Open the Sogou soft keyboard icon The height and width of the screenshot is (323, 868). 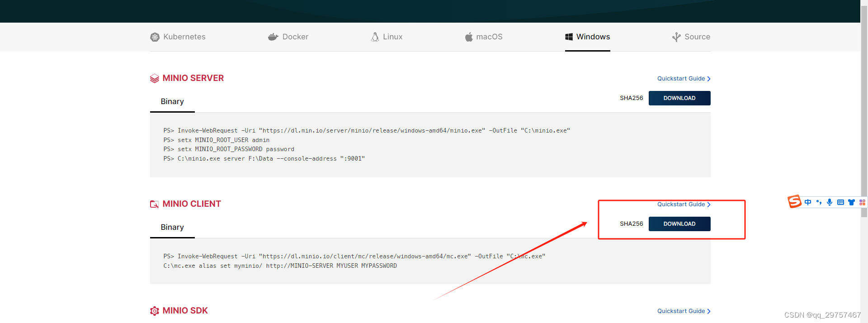point(840,202)
